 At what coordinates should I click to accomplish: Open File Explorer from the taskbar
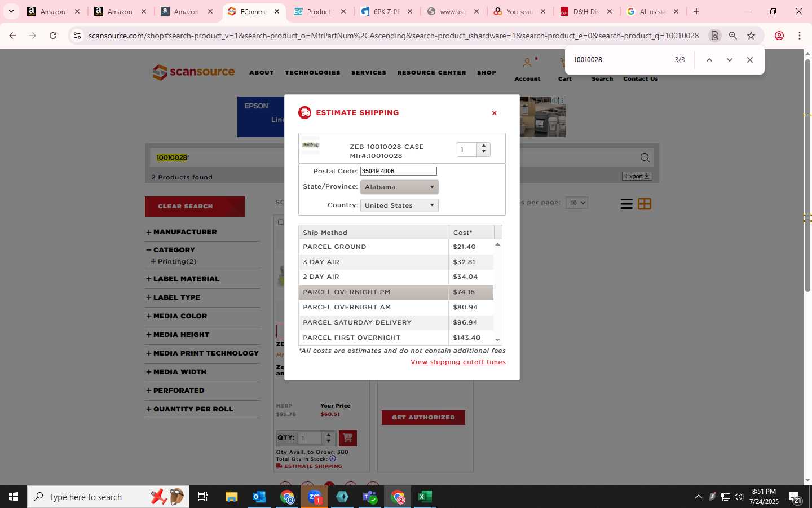(231, 497)
